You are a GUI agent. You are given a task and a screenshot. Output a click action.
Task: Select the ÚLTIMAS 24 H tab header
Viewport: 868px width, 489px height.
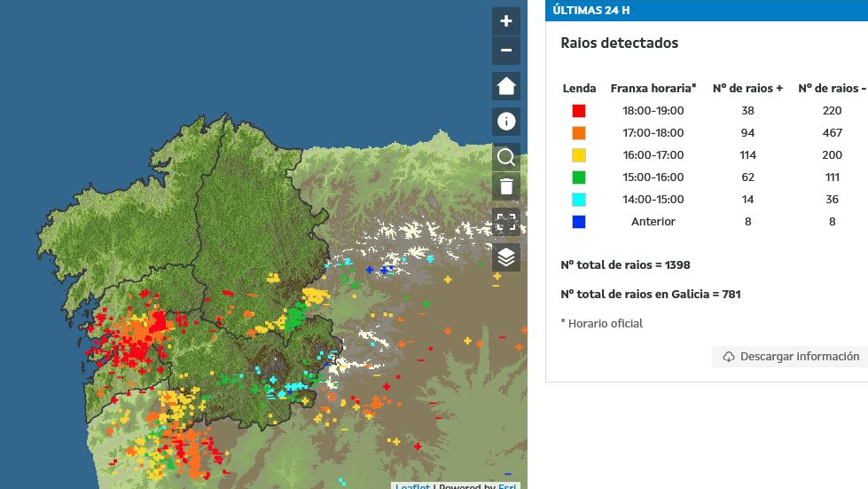click(x=707, y=11)
